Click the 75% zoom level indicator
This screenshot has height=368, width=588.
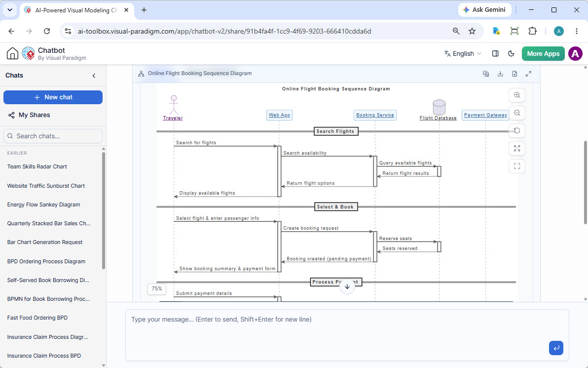(x=157, y=289)
